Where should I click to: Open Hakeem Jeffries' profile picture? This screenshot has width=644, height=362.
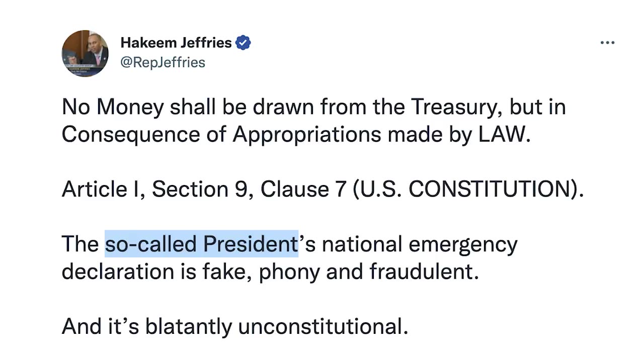85,53
